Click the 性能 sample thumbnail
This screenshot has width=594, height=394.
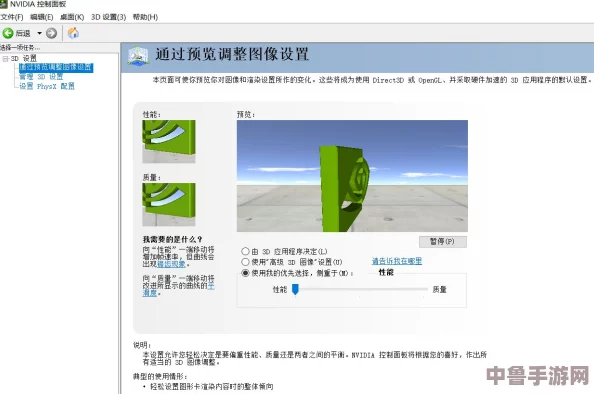pyautogui.click(x=169, y=142)
